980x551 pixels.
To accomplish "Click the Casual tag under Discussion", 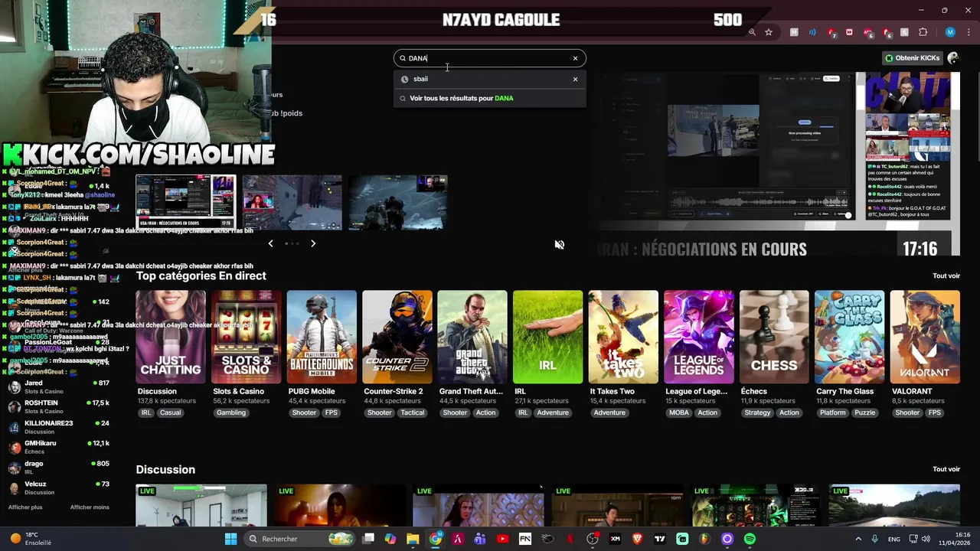I will click(170, 412).
